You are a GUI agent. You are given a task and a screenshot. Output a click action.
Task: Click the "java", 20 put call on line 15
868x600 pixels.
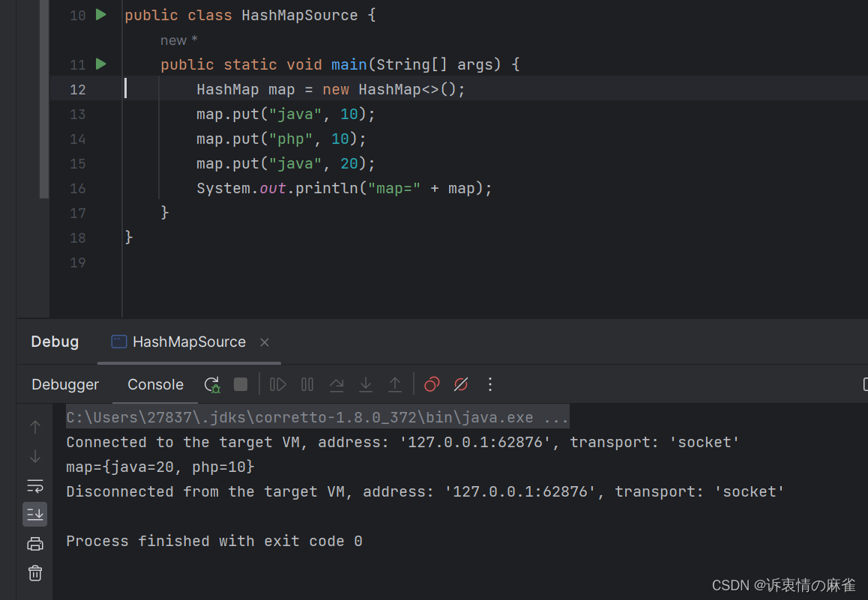tap(286, 164)
